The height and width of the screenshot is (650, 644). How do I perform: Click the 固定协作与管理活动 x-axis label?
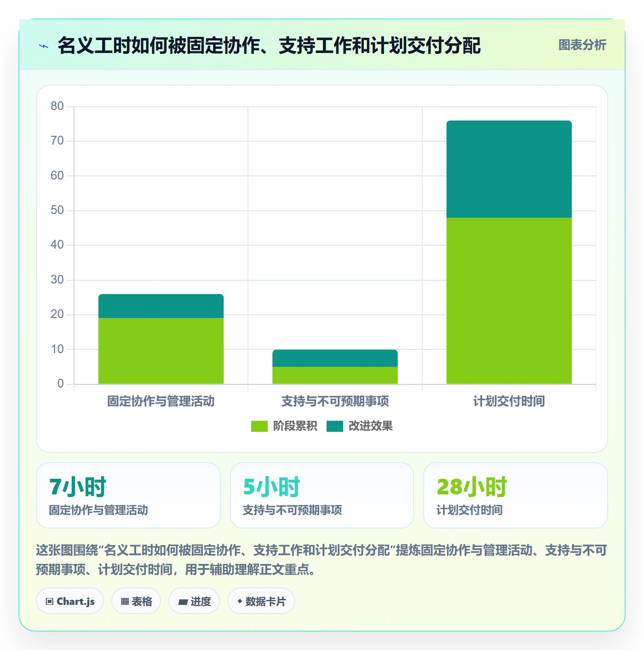161,401
